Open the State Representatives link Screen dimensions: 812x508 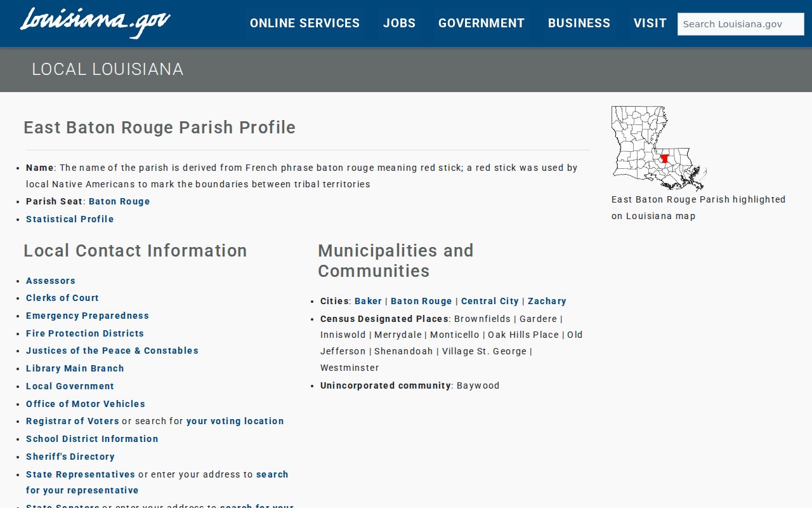81,474
